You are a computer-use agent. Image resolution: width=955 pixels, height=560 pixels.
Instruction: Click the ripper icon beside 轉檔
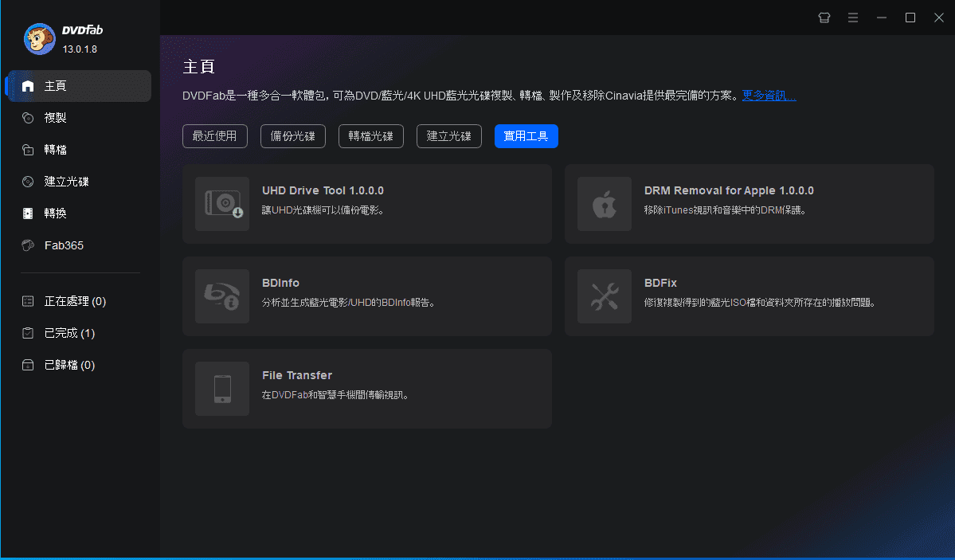tap(28, 149)
